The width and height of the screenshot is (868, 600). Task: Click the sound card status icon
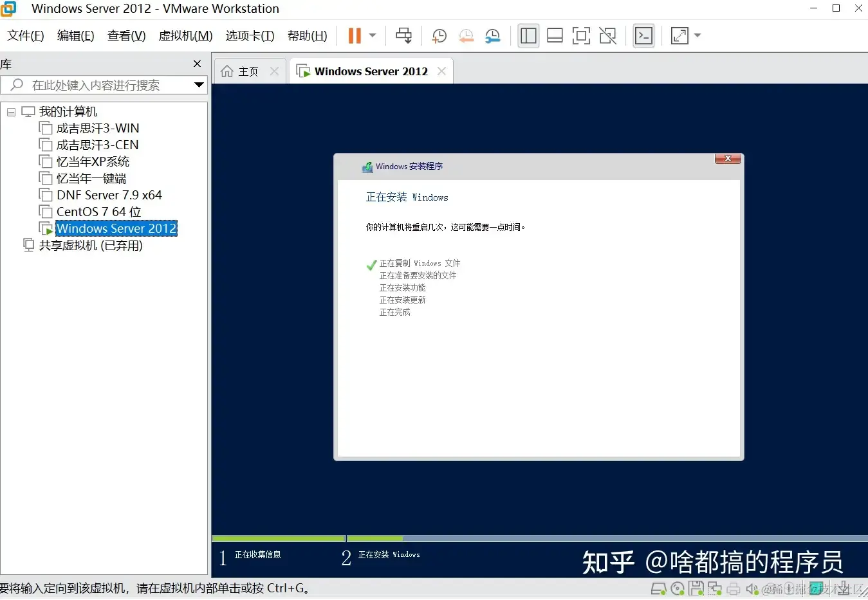point(752,589)
